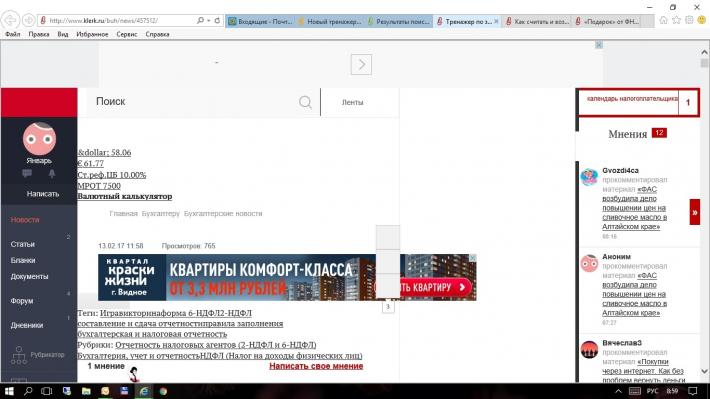
Task: Open Форум in the left sidebar
Action: click(x=22, y=301)
